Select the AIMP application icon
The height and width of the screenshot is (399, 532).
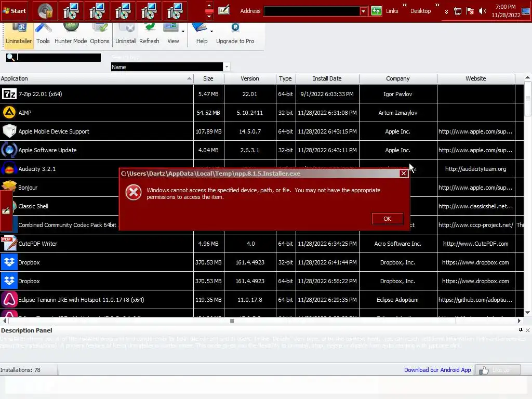coord(9,113)
